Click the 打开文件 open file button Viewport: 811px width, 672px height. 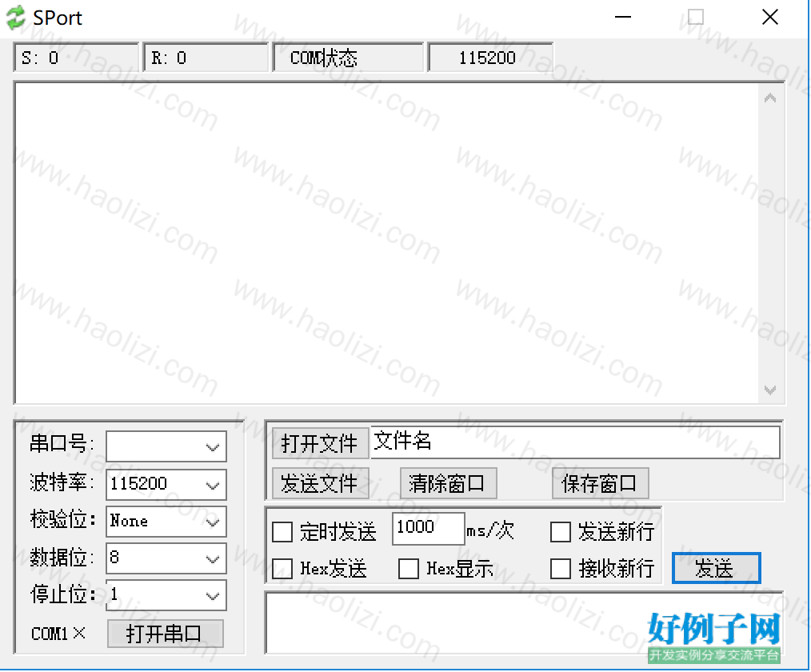(320, 443)
